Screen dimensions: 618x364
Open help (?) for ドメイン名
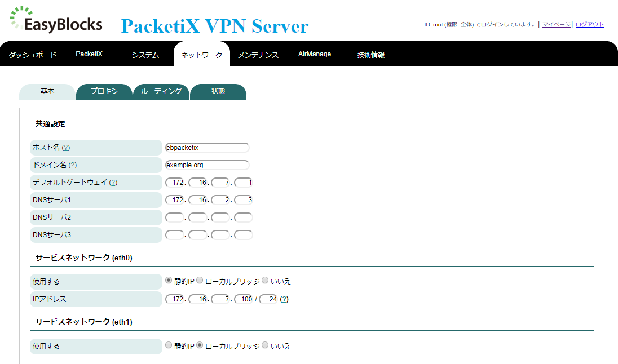point(73,165)
